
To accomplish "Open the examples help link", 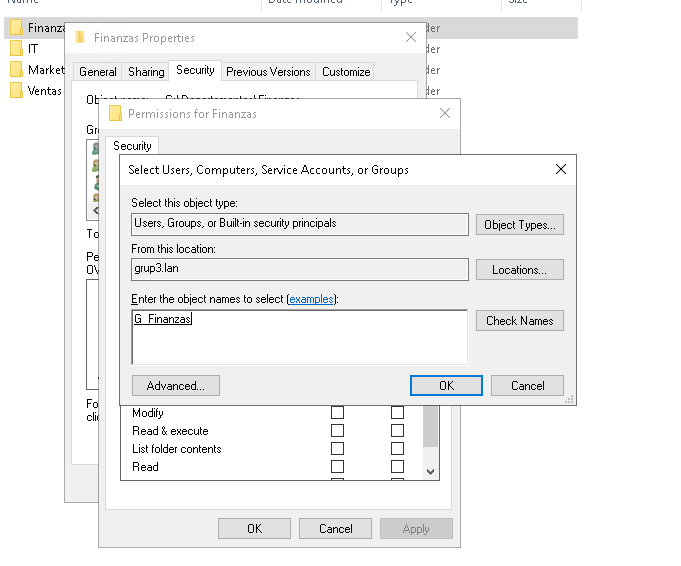I will [312, 300].
